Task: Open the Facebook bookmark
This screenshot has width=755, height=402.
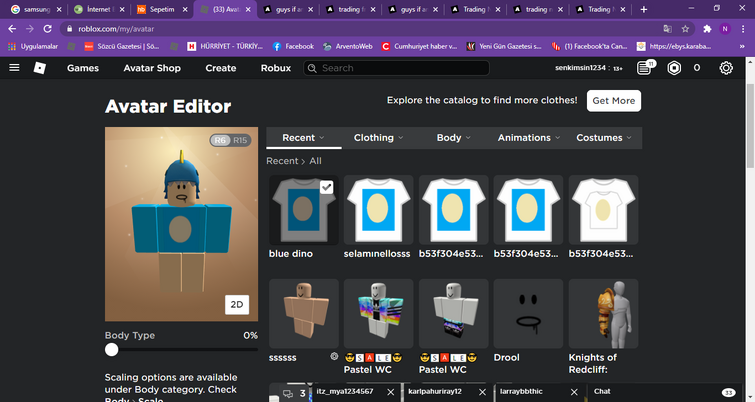Action: click(293, 46)
